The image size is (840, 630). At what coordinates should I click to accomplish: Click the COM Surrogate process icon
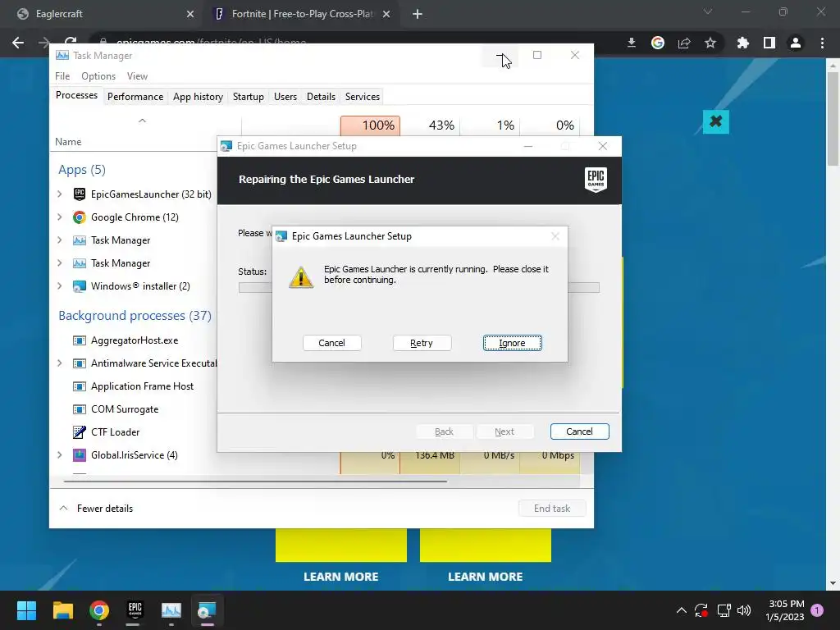pos(80,409)
